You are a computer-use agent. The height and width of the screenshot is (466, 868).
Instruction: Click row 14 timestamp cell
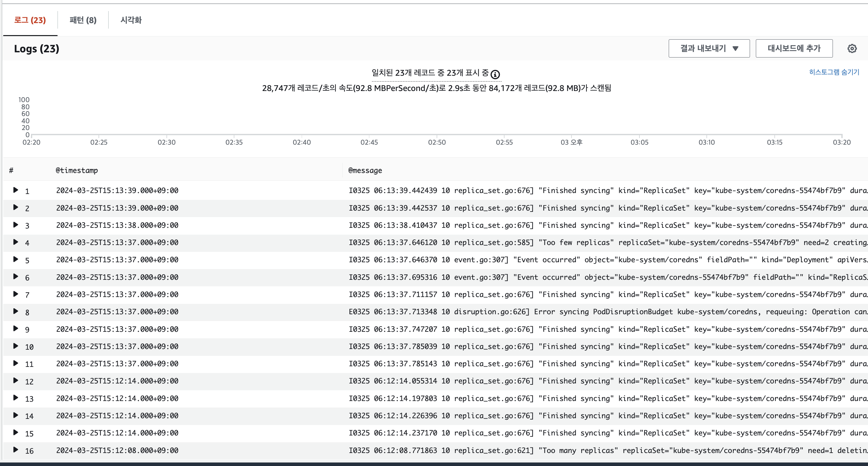(117, 416)
